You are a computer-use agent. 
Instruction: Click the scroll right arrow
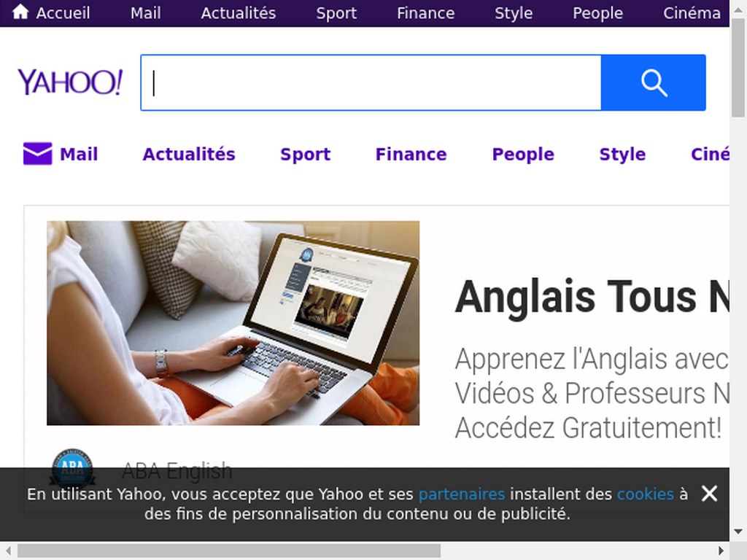(x=721, y=551)
